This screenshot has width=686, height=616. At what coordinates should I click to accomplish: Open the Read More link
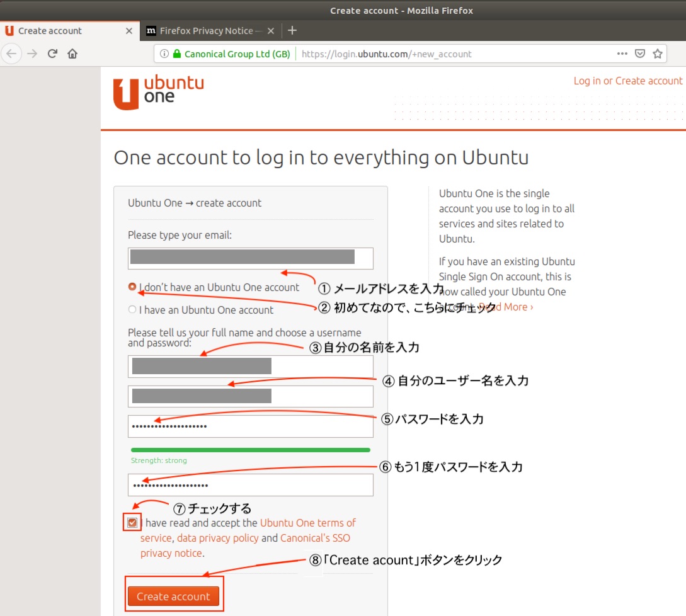[x=506, y=307]
